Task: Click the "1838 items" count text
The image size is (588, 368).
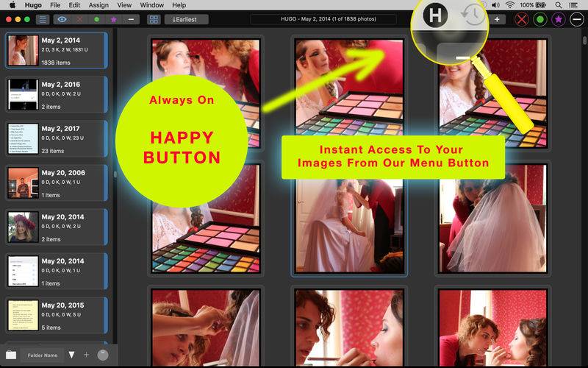Action: [56, 63]
